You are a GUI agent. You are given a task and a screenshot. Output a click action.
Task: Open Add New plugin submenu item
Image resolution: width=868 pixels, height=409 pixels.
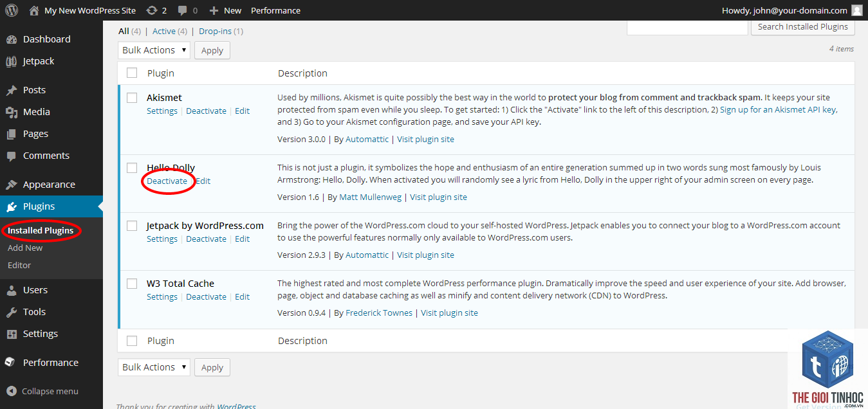coord(25,248)
